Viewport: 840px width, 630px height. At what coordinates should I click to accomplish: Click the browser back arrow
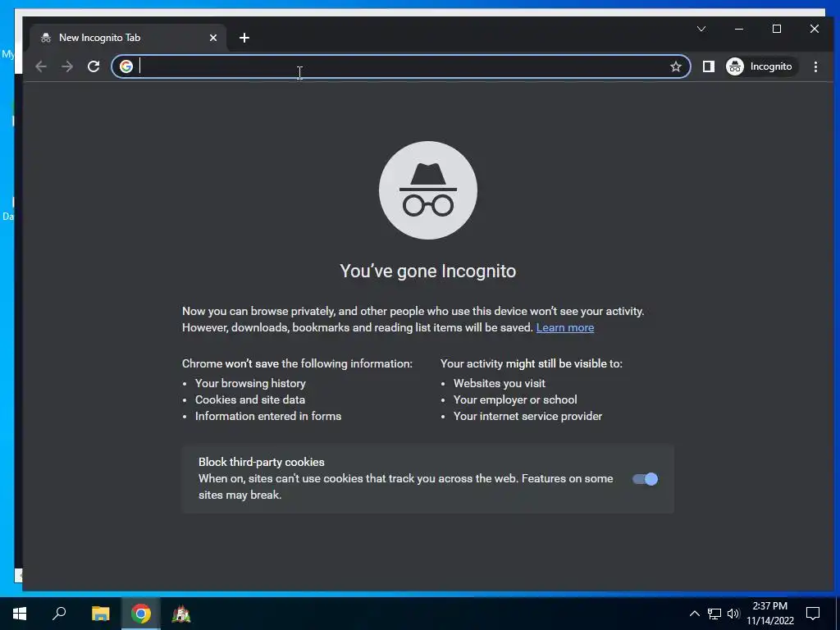click(41, 66)
